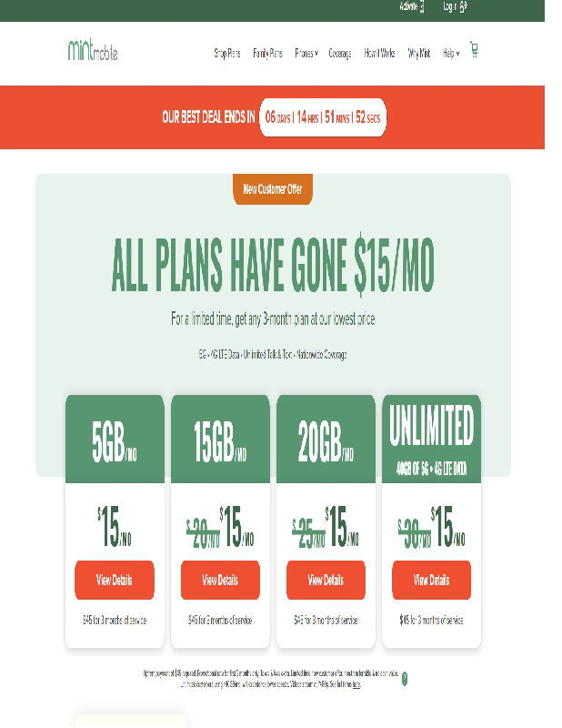This screenshot has width=562, height=728.
Task: Click the Login user icon
Action: [x=463, y=7]
